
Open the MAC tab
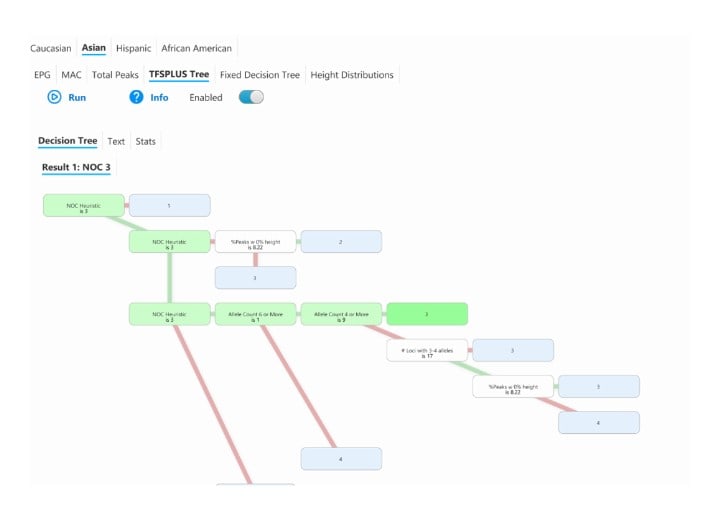[x=71, y=75]
